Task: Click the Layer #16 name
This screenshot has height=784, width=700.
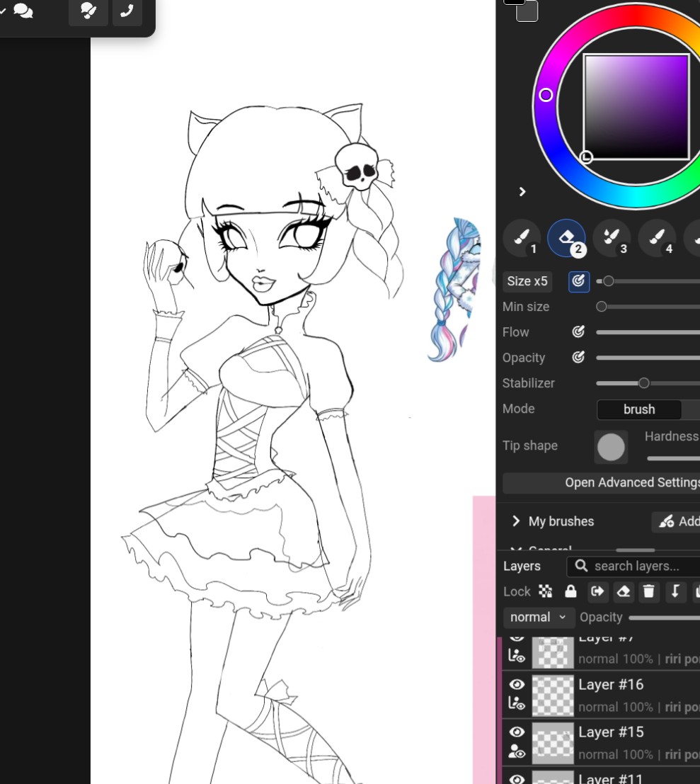Action: [611, 685]
